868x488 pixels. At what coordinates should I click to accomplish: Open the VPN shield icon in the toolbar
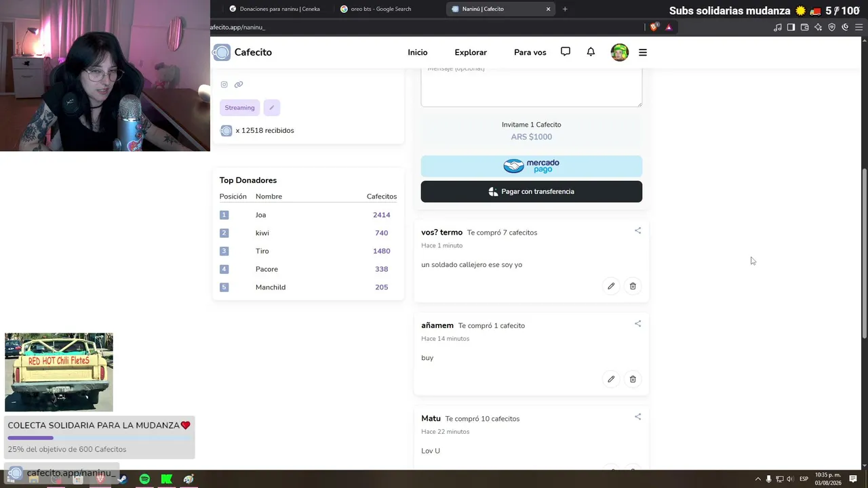click(832, 27)
